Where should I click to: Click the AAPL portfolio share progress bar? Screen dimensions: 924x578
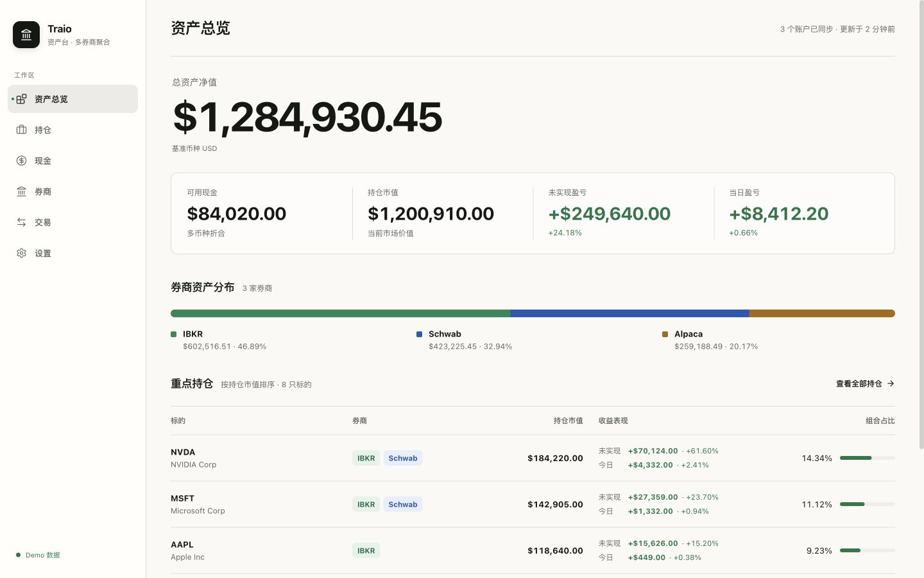(868, 550)
